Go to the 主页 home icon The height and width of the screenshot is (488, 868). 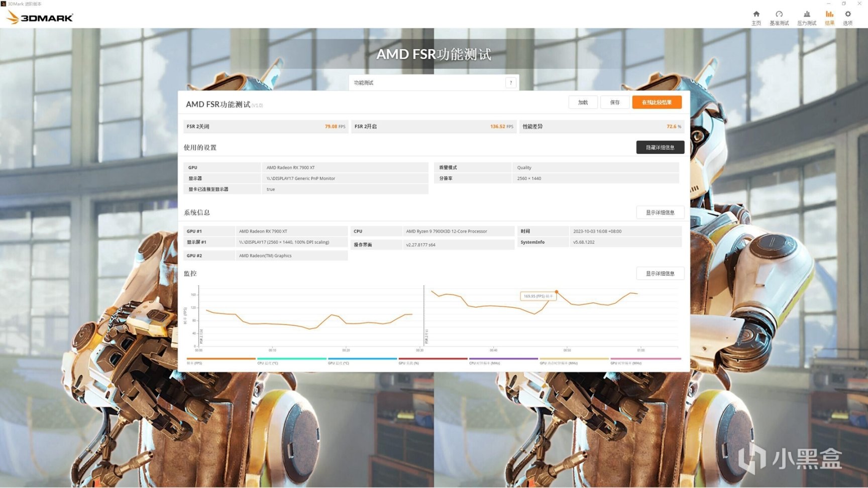point(756,18)
